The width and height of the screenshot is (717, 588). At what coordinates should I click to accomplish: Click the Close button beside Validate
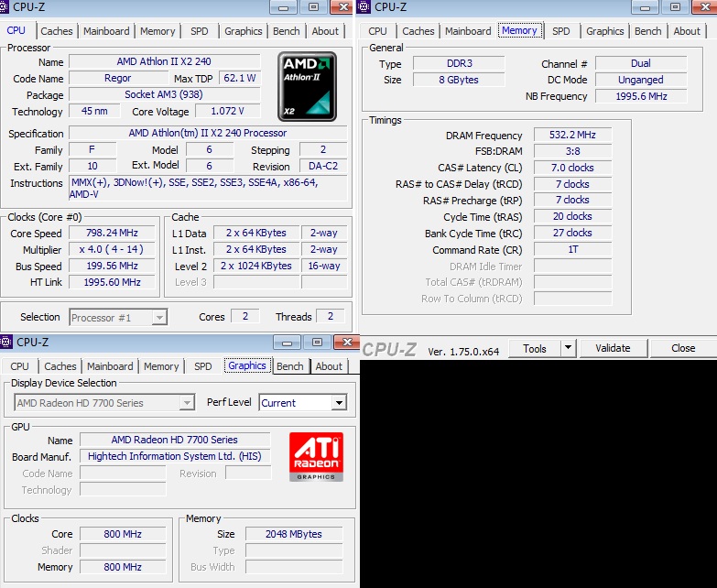(683, 348)
